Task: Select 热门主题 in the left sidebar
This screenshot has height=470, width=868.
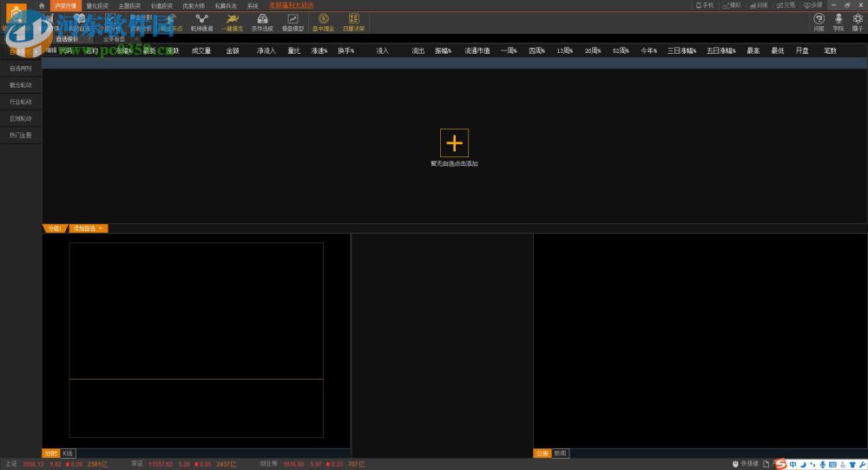Action: [x=21, y=136]
